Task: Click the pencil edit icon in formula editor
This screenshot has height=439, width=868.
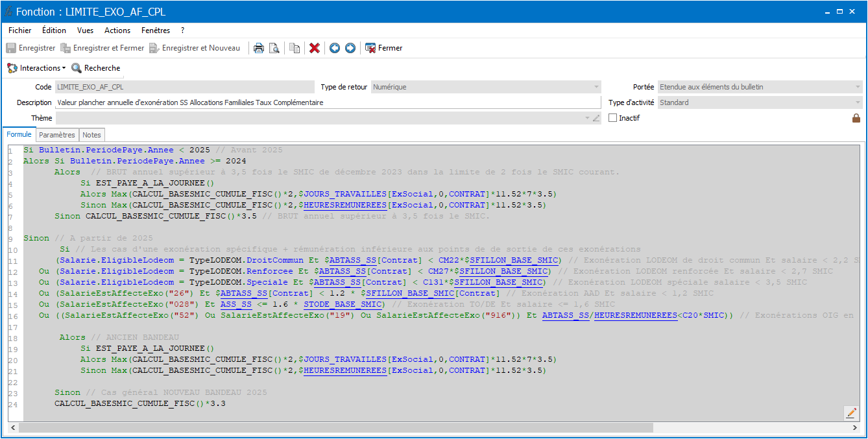Action: pyautogui.click(x=851, y=413)
